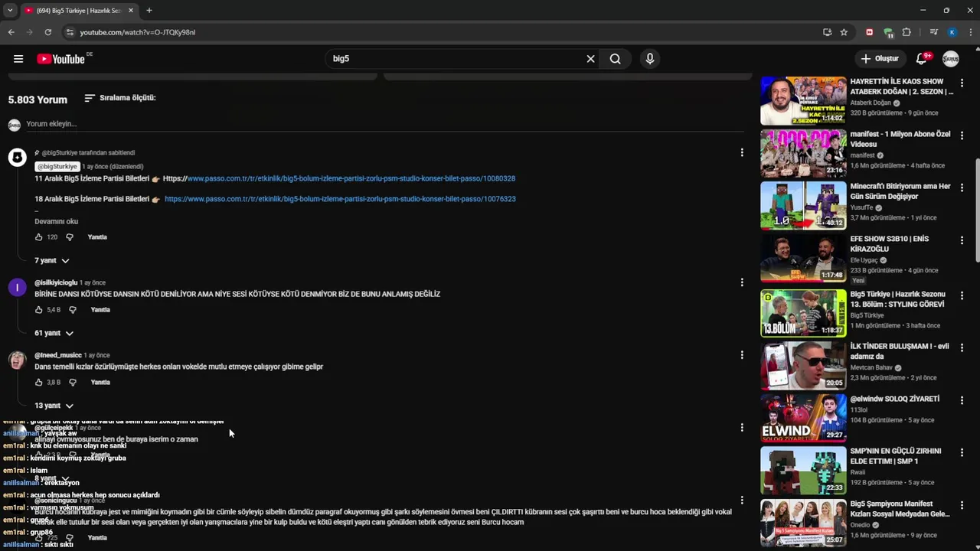Screen dimensions: 980x551
Task: Like the ineed_musicc comment
Action: (39, 383)
